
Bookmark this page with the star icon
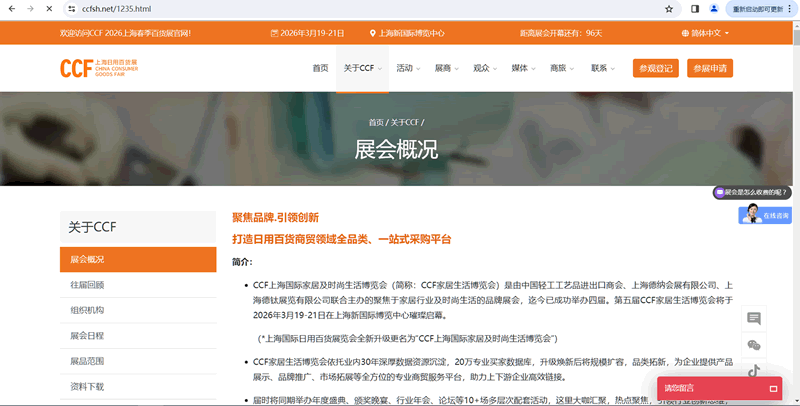669,8
